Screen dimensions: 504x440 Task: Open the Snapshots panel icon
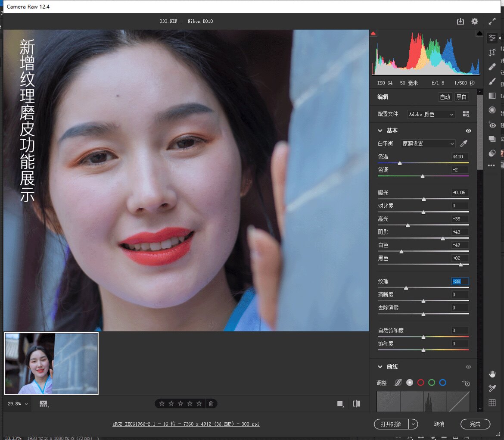492,139
